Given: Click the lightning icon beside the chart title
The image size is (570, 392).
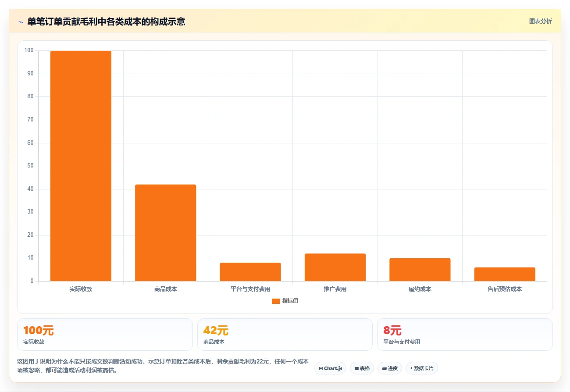Looking at the screenshot, I should [21, 22].
